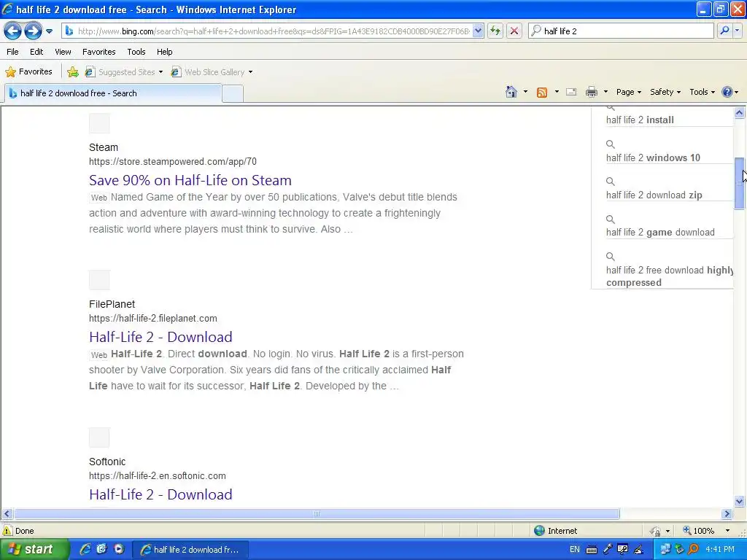747x560 pixels.
Task: Open the command bar Tools menu
Action: [x=703, y=92]
